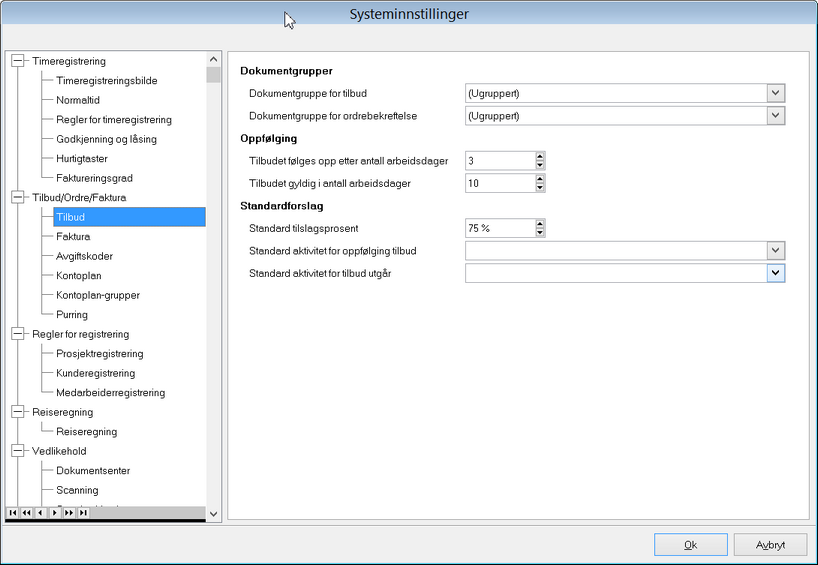Collapse the Tilbud/Ordre/Faktura tree node

coord(18,198)
